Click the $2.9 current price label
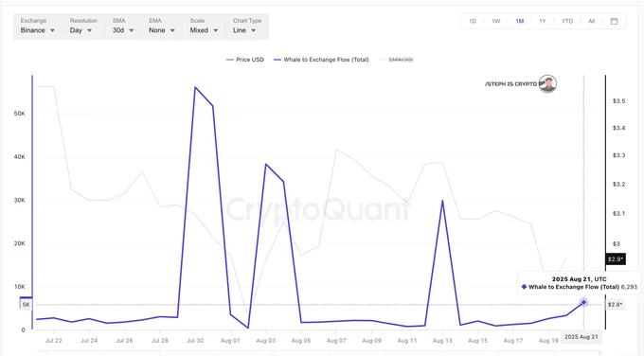The width and height of the screenshot is (644, 356). (616, 259)
